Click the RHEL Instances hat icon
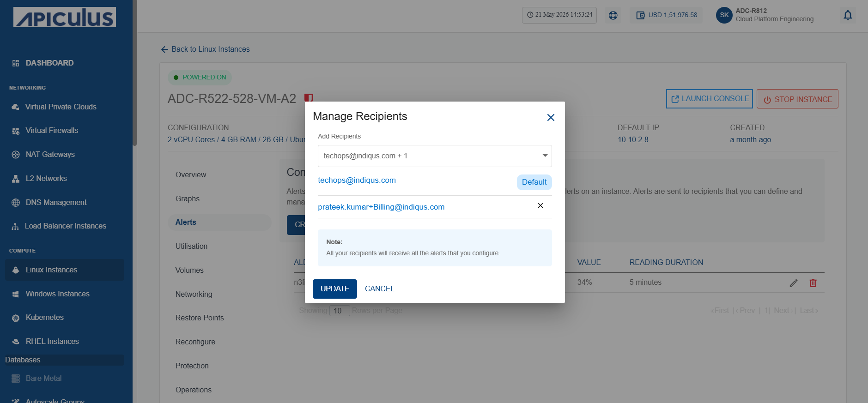Viewport: 868px width, 403px height. coord(16,342)
